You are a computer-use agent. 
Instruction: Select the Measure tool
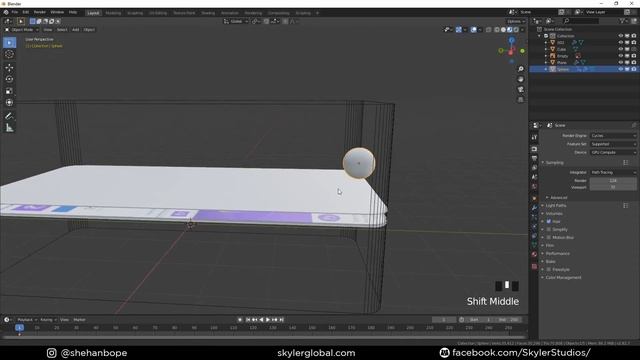(9, 128)
